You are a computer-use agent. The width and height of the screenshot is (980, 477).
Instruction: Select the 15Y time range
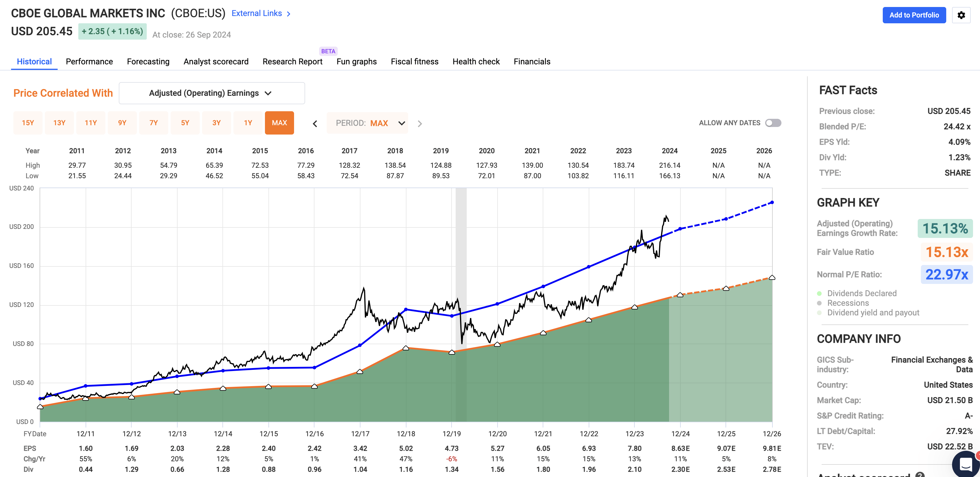(28, 123)
